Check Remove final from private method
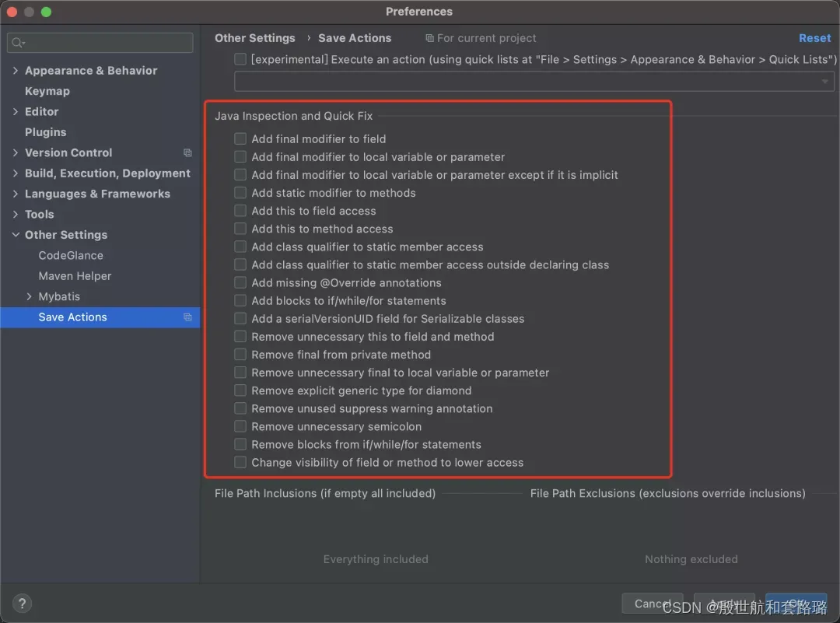Viewport: 840px width, 623px height. [240, 355]
